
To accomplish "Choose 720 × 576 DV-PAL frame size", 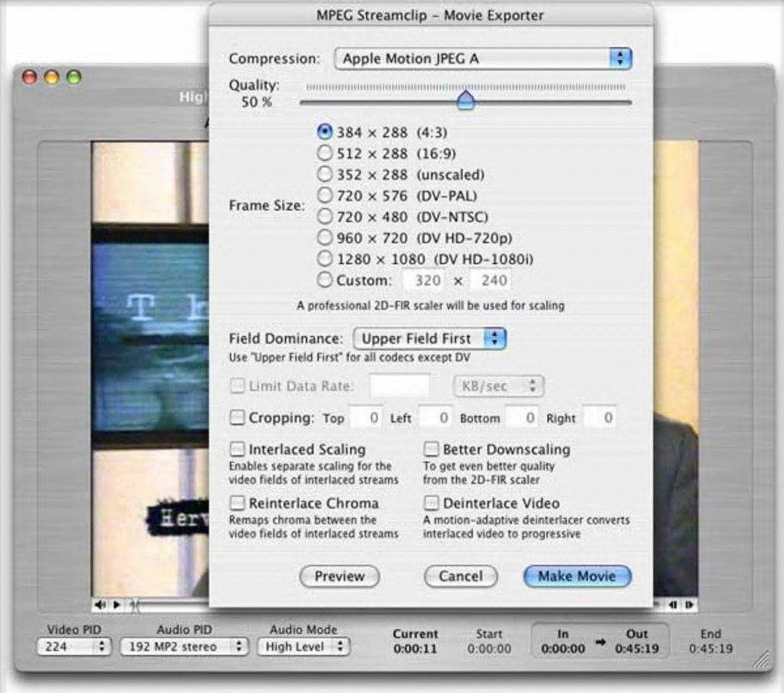I will (x=324, y=195).
